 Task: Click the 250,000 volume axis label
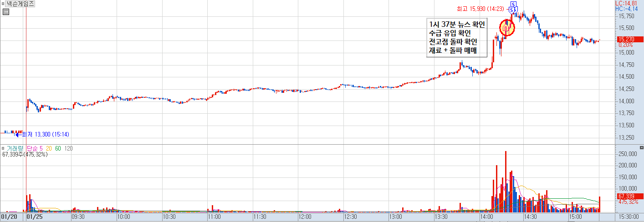click(x=628, y=154)
